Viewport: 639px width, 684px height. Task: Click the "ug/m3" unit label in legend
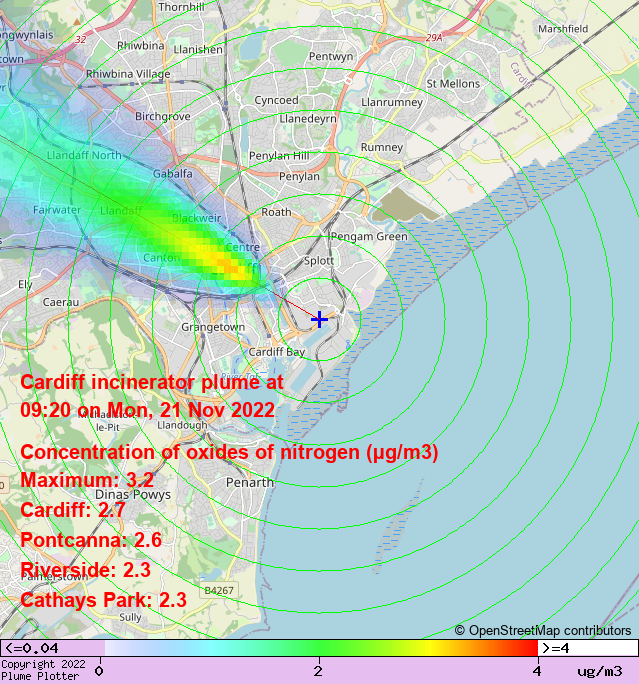(600, 671)
